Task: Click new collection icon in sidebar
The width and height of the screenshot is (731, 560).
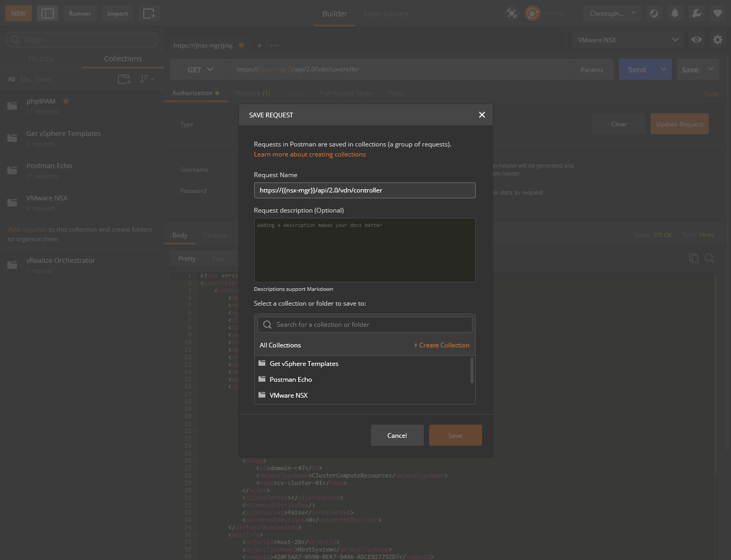Action: [x=124, y=79]
